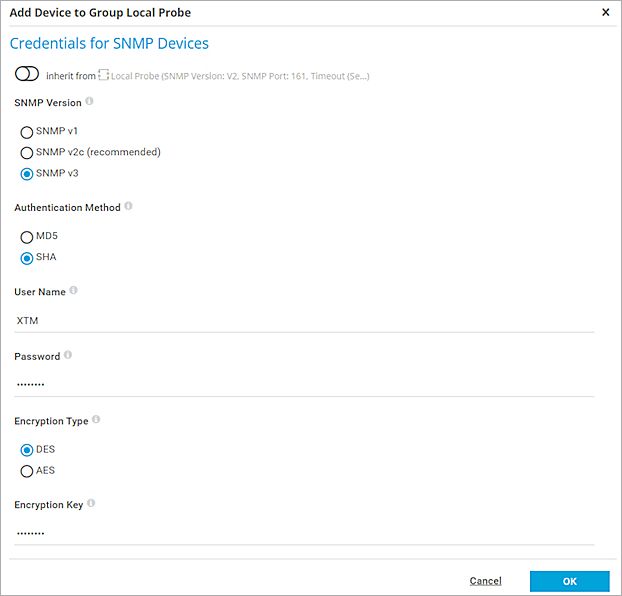Toggle the inherit from Local Probe switch
622x596 pixels.
[x=27, y=74]
